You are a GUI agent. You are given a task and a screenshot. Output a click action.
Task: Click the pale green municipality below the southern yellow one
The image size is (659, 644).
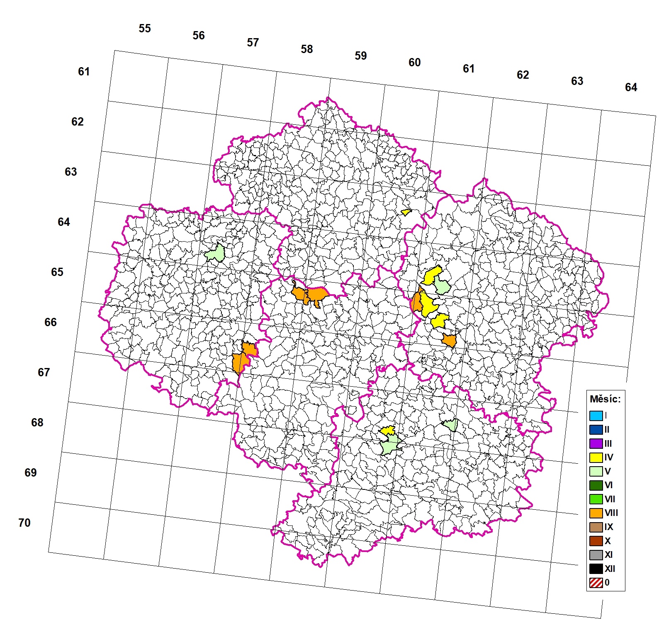390,445
